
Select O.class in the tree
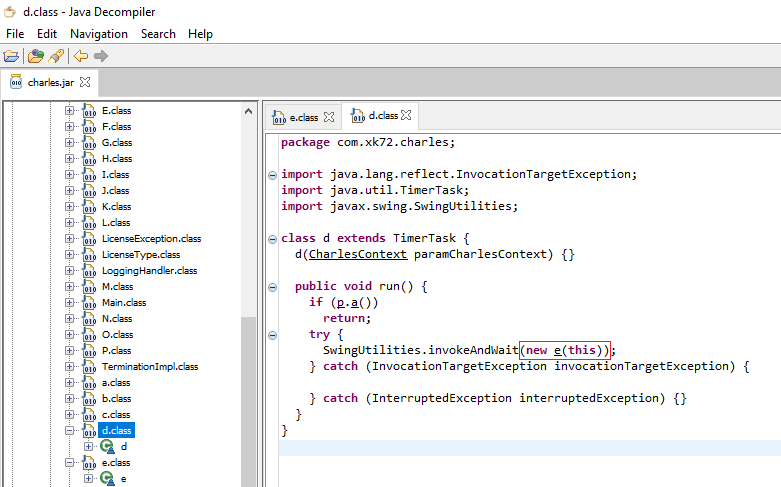[x=118, y=335]
